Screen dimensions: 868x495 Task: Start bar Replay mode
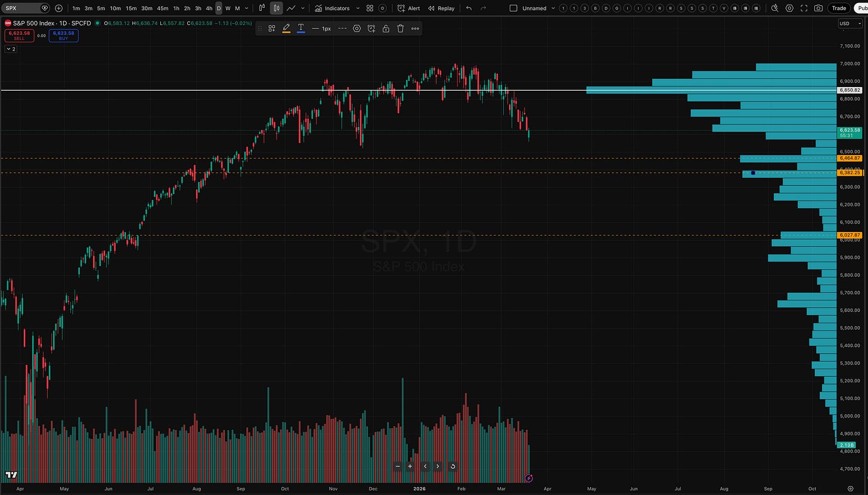pos(441,8)
